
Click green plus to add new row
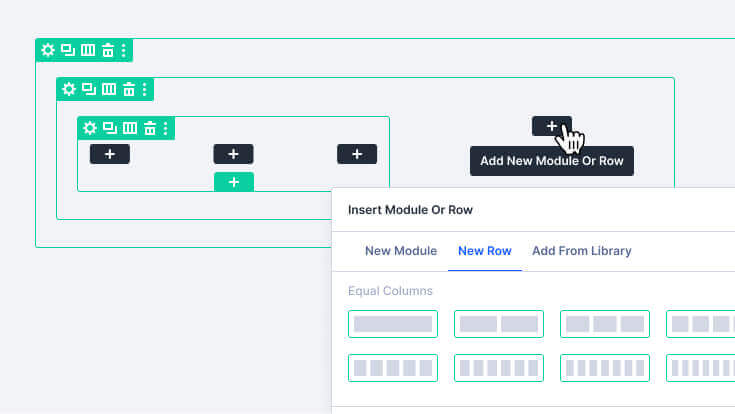coord(234,182)
